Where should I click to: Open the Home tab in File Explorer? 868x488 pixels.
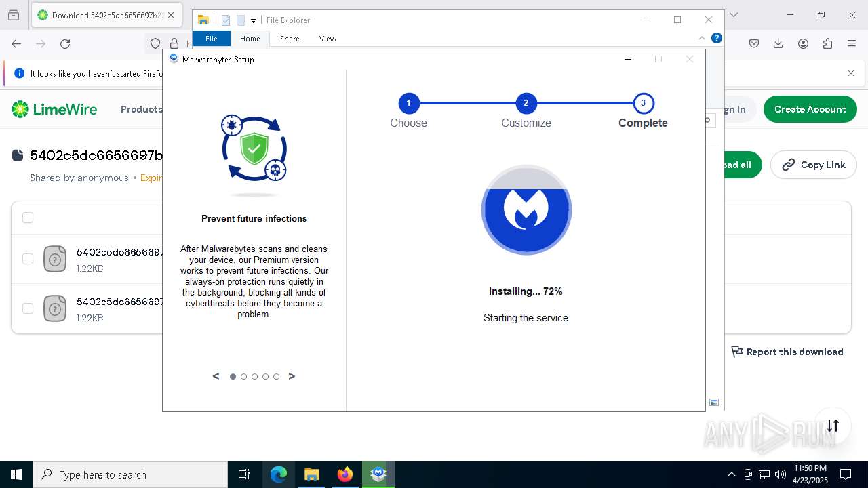point(250,39)
